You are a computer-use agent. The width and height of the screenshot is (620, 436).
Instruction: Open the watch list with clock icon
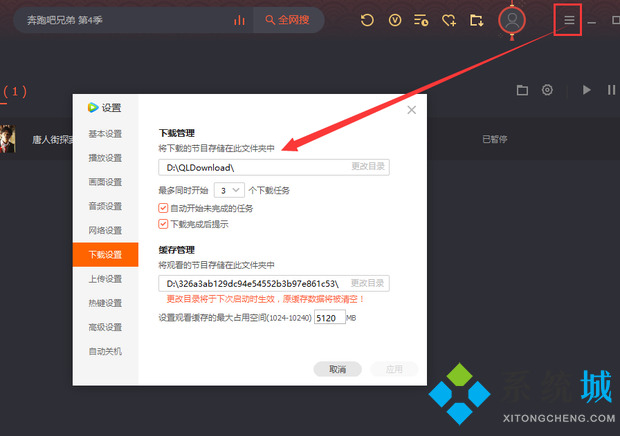pyautogui.click(x=421, y=20)
